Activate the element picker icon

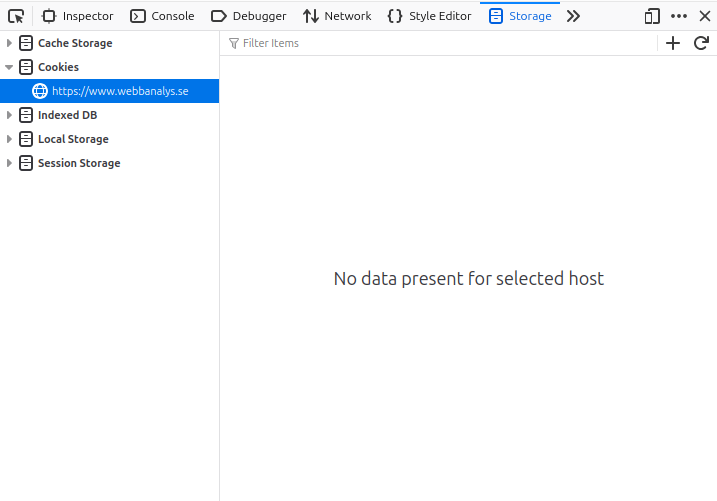coord(16,16)
